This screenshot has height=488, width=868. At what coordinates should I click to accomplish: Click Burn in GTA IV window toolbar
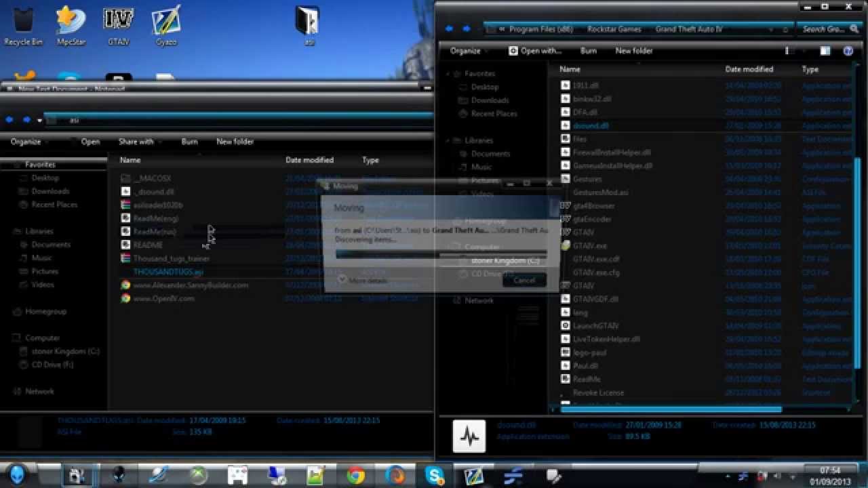point(589,51)
